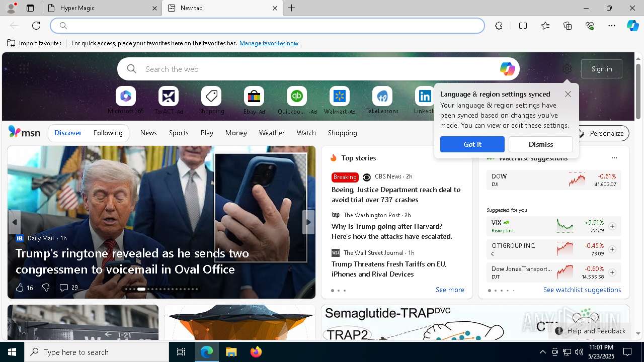Open Trump's ringtone headline story
The height and width of the screenshot is (362, 644).
132,261
